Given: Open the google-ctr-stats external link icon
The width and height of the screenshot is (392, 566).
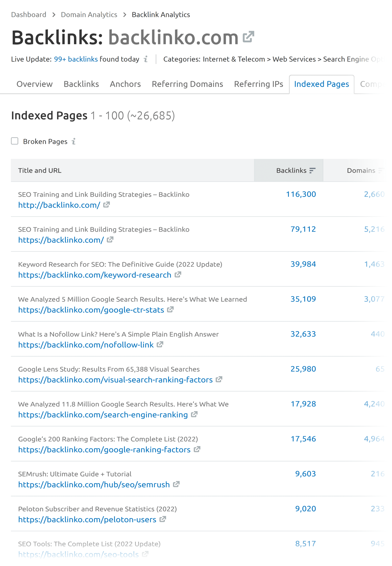Looking at the screenshot, I should [170, 309].
